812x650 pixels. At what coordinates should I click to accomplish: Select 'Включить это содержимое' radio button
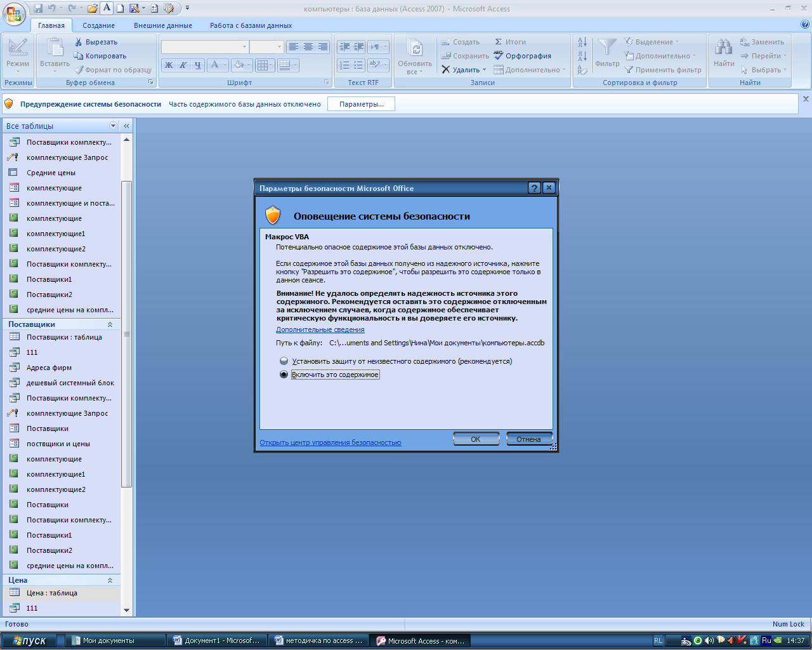click(284, 375)
